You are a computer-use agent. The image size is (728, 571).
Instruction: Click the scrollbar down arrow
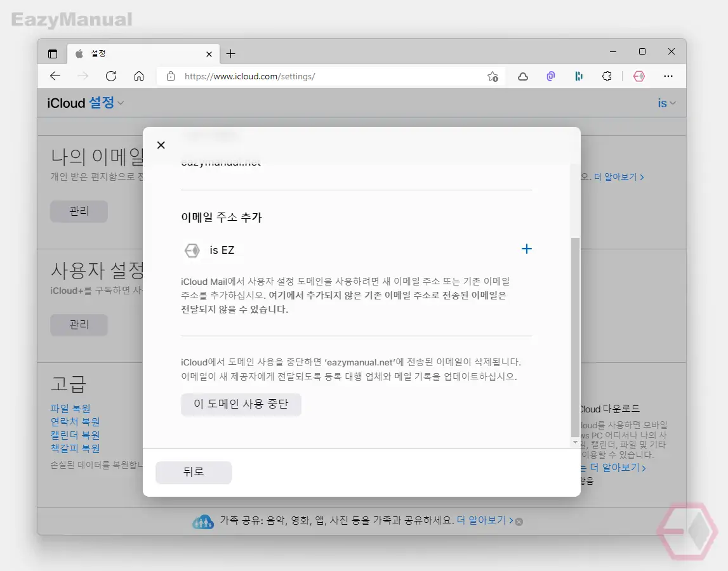click(575, 442)
